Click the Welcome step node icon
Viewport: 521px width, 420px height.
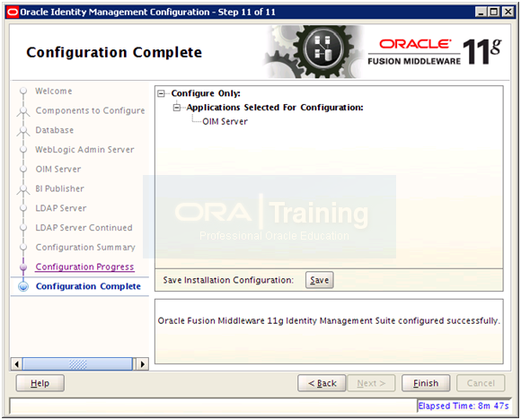click(23, 91)
